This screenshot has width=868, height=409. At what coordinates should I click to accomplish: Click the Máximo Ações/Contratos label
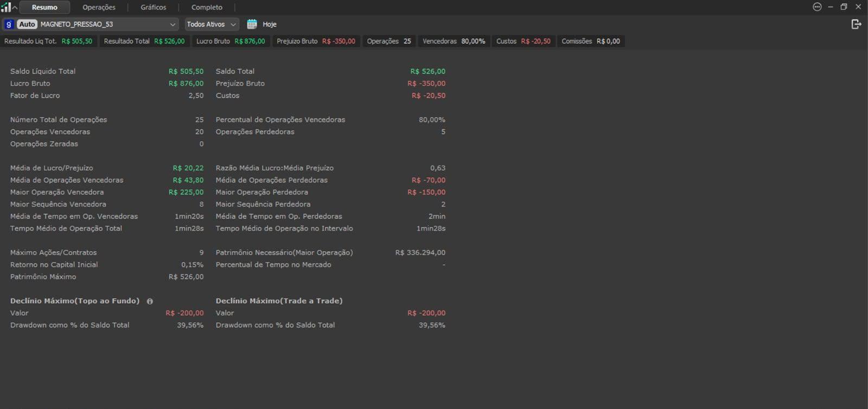(53, 252)
